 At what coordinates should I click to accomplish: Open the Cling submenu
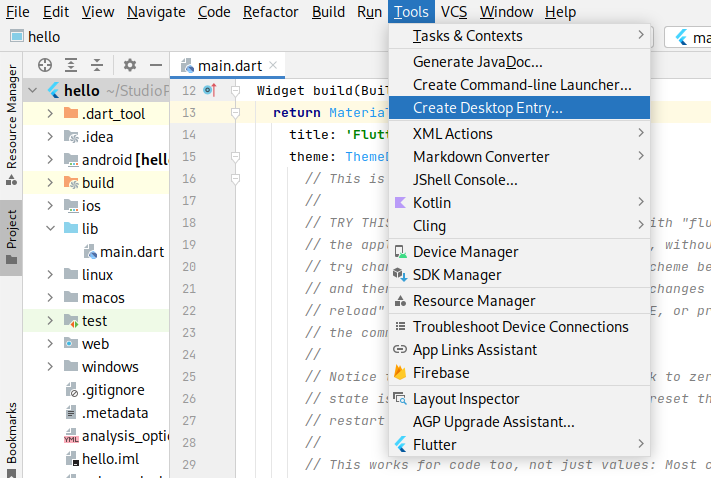[x=519, y=225]
